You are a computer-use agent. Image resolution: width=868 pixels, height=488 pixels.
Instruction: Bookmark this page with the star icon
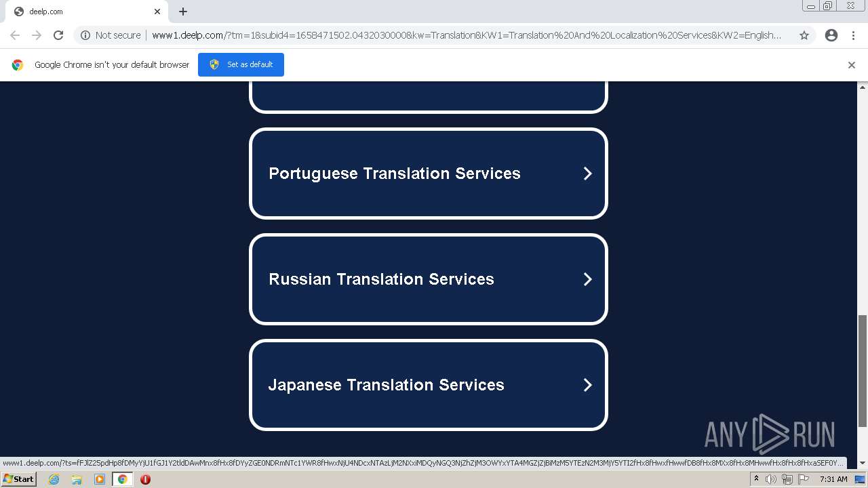tap(804, 35)
